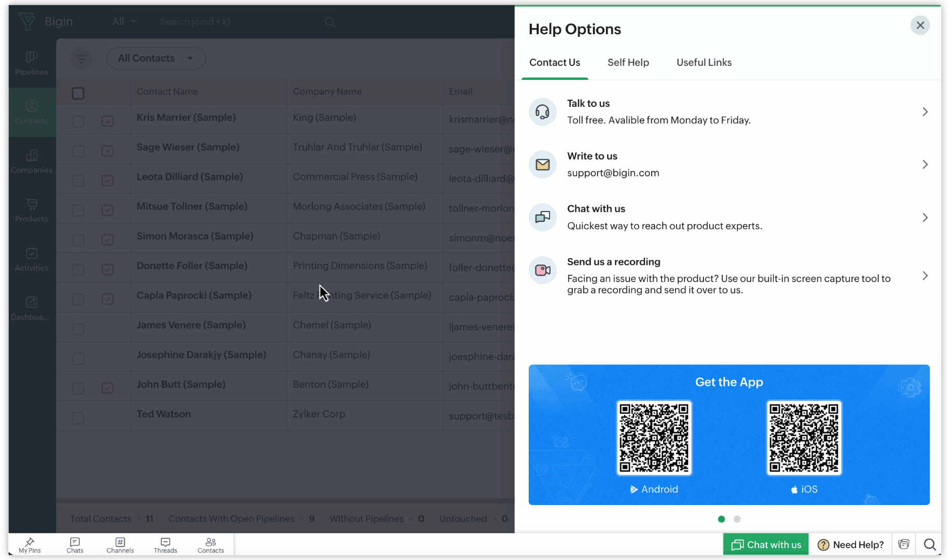
Task: Click the Need Help? button
Action: 851,544
